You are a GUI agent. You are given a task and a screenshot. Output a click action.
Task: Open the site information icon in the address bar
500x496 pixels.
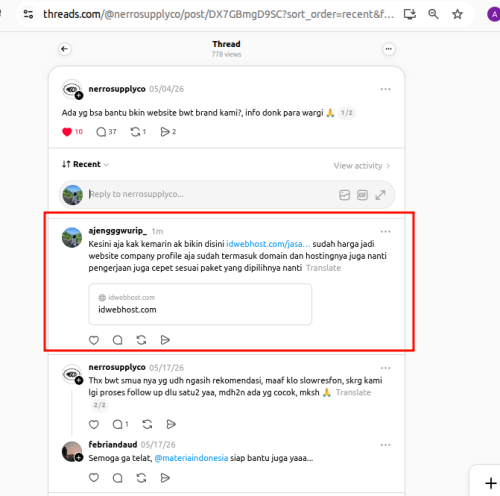28,14
